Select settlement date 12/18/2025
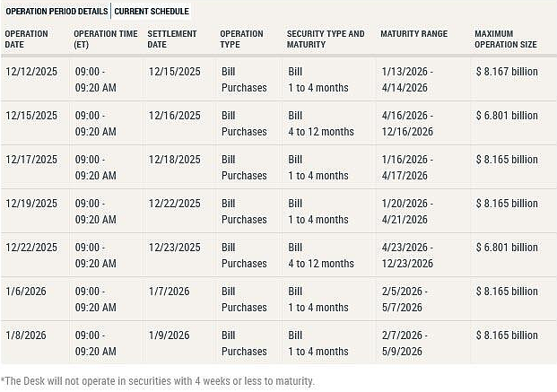The image size is (557, 392). 174,160
